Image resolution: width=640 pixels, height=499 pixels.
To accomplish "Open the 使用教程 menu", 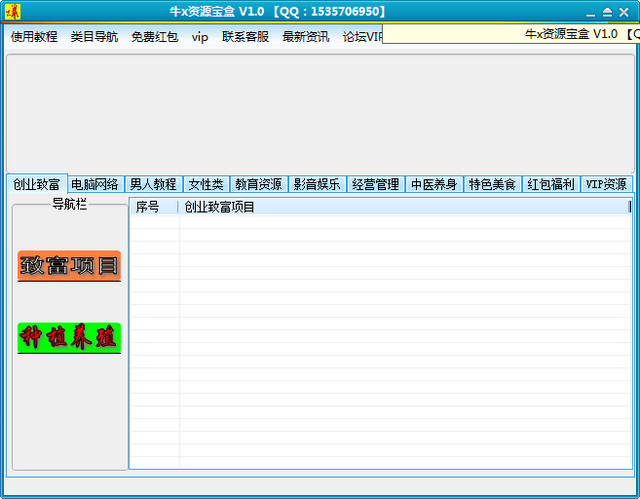I will point(34,37).
